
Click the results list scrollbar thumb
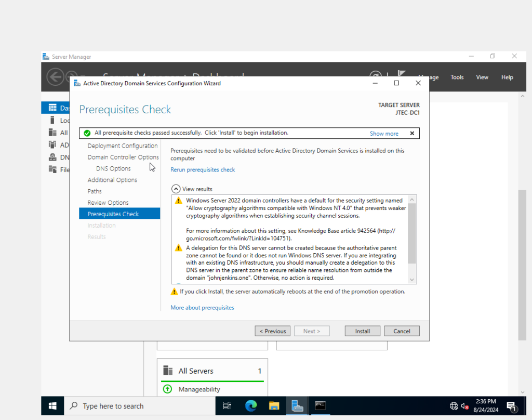point(412,233)
